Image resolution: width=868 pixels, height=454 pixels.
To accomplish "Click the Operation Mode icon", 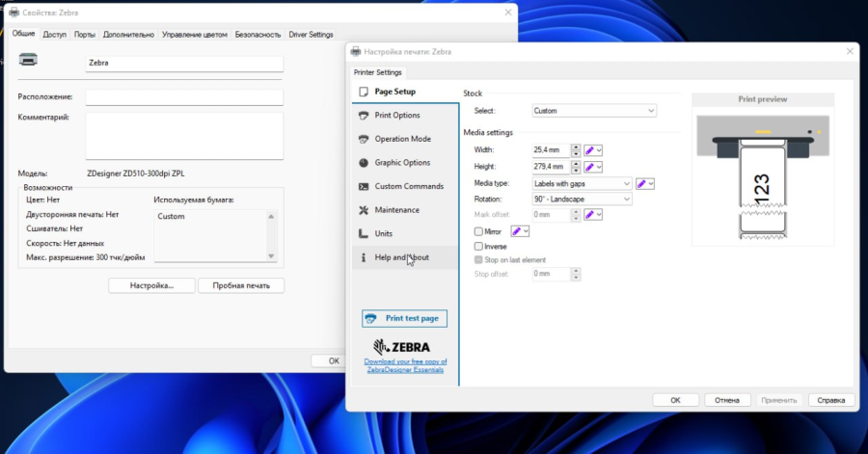I will (x=364, y=139).
